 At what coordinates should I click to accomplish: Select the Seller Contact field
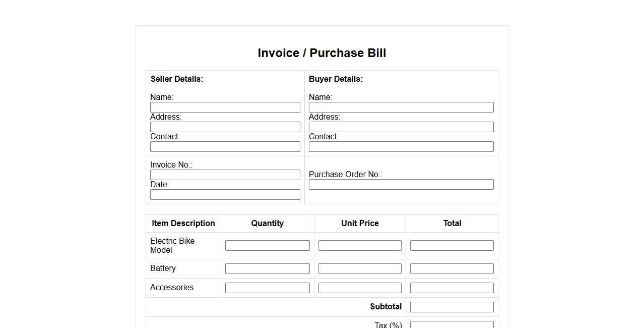[225, 146]
